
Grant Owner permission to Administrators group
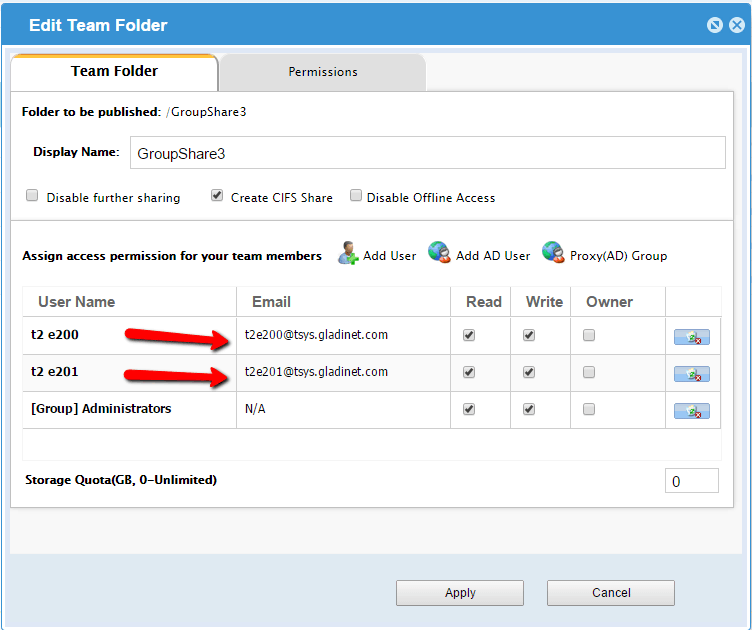[589, 409]
